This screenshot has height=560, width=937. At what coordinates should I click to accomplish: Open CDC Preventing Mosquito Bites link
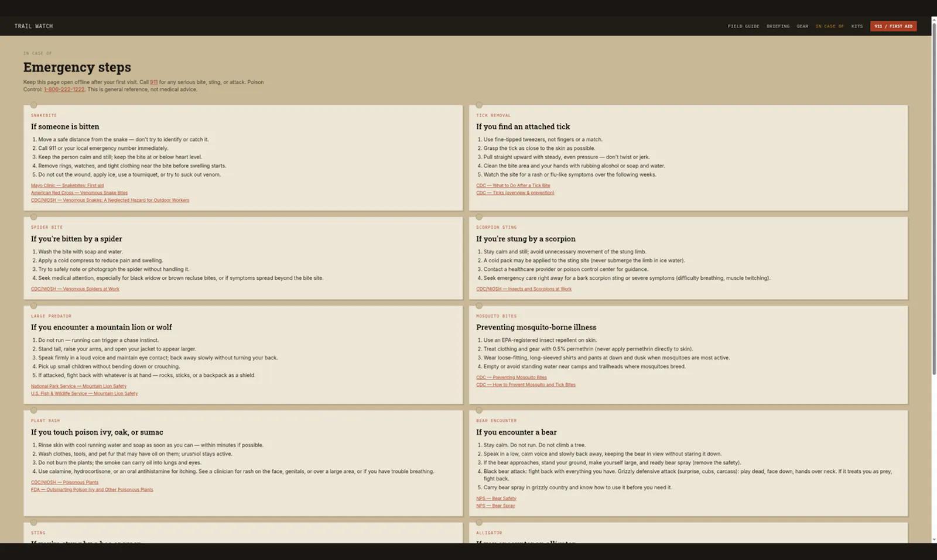coord(511,377)
